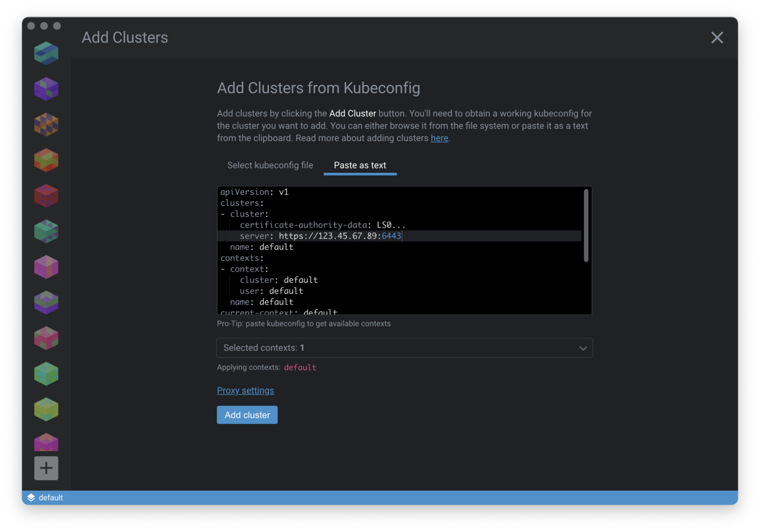Open 'Proxy settings'

coord(245,390)
